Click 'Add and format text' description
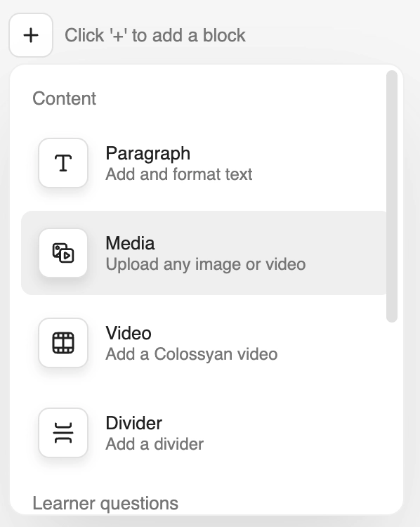The image size is (420, 527). pos(179,174)
